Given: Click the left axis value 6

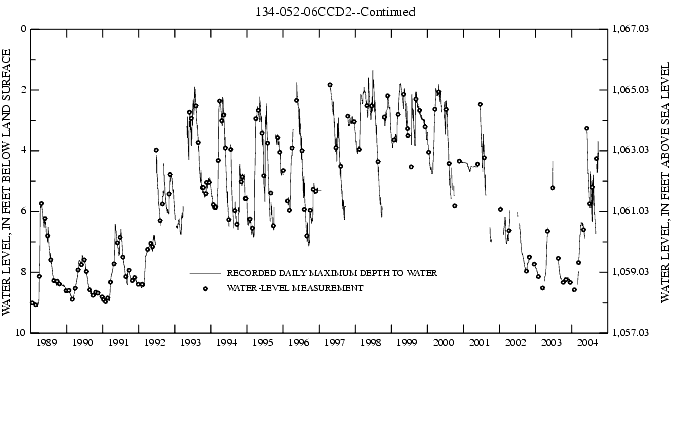Looking at the screenshot, I should pyautogui.click(x=24, y=211).
